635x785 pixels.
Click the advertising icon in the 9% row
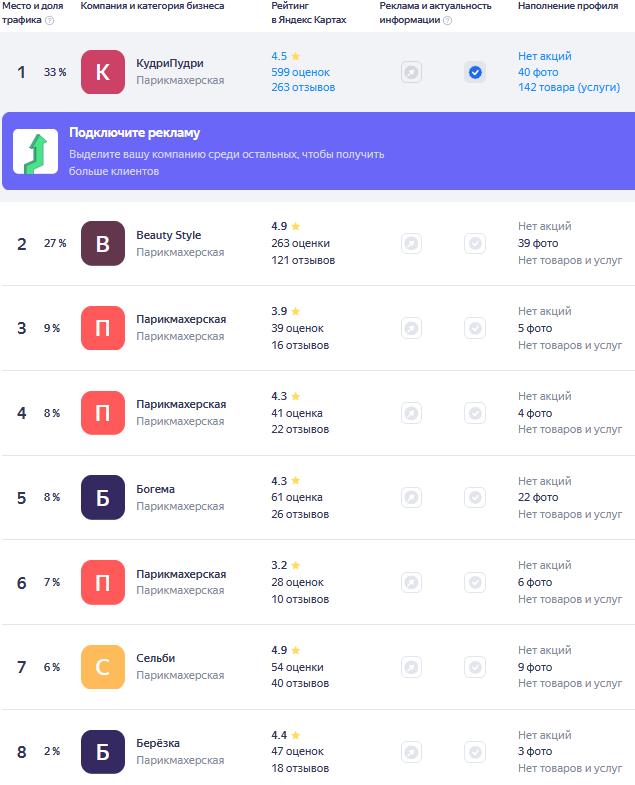[411, 328]
